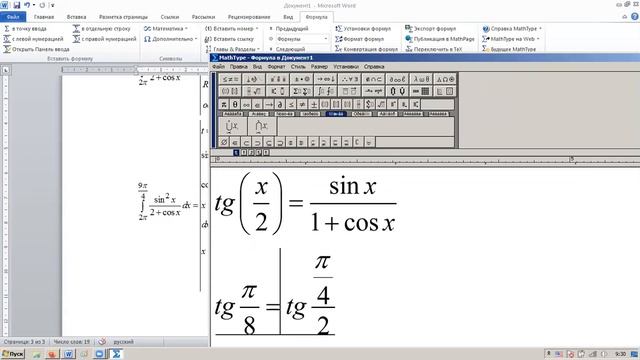Image resolution: width=640 pixels, height=360 pixels.
Task: Expand Вставить номер dropdown
Action: point(231,29)
